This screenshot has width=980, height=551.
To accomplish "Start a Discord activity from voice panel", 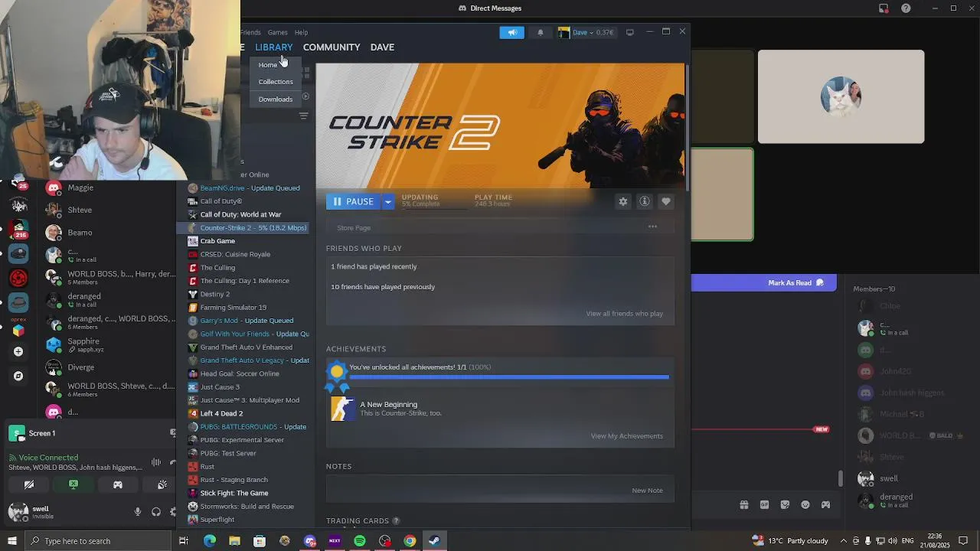I will (118, 484).
